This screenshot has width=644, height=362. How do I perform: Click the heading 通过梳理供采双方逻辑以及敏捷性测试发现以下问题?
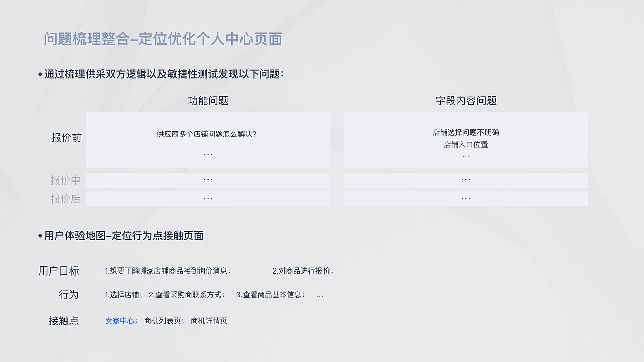pos(164,74)
